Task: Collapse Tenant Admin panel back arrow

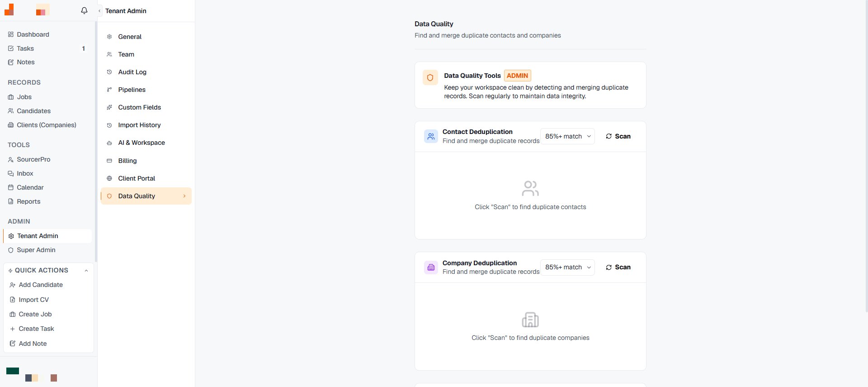Action: (99, 11)
